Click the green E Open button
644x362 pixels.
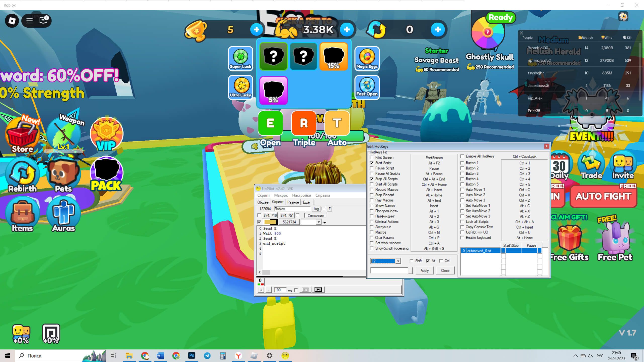click(270, 123)
